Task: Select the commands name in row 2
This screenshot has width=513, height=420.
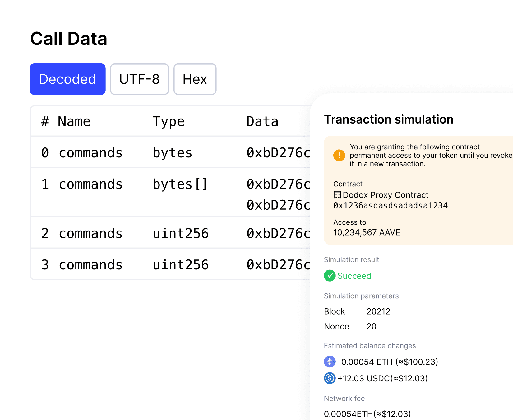Action: point(90,233)
